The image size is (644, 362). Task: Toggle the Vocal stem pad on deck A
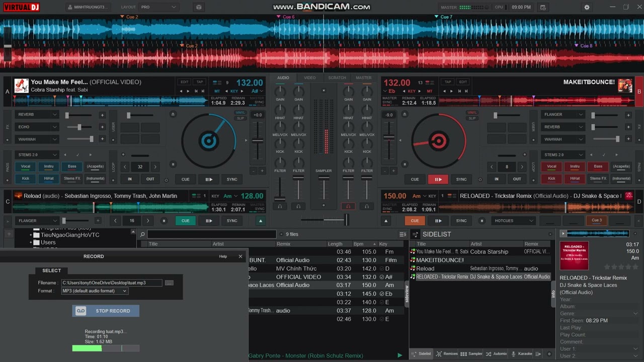(x=25, y=166)
